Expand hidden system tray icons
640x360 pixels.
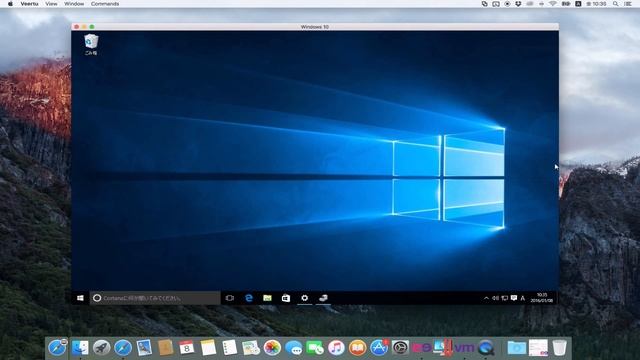pyautogui.click(x=486, y=298)
